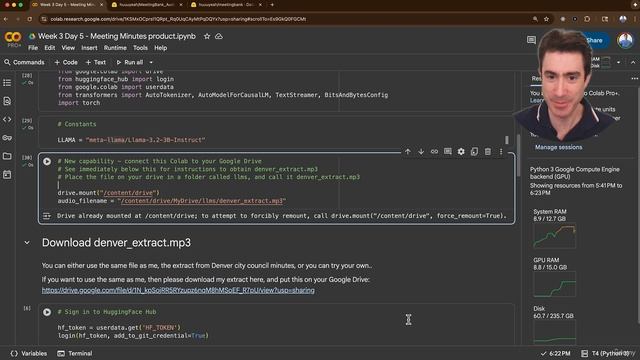Open browser extensions puzzle icon
Image resolution: width=640 pixels, height=360 pixels.
tap(587, 19)
